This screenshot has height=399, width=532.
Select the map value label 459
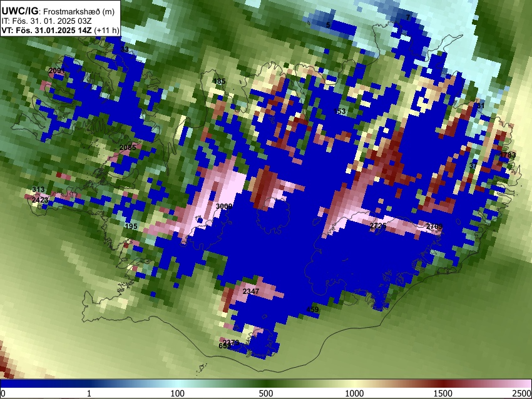click(x=312, y=309)
